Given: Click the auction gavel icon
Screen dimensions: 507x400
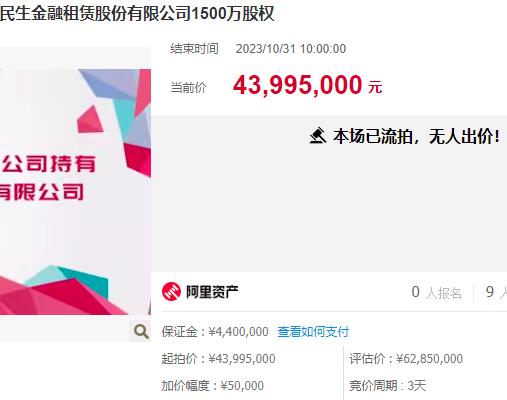Looking at the screenshot, I should click(318, 136).
